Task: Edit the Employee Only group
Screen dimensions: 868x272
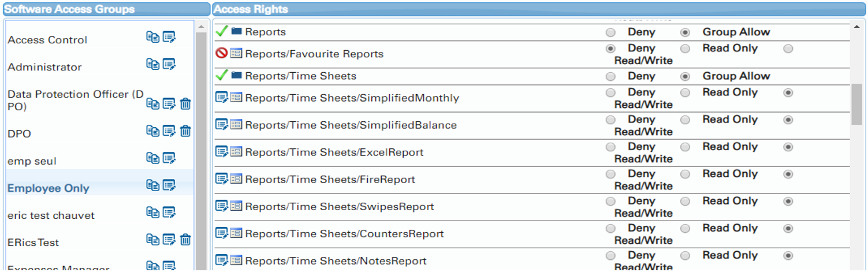Action: tap(169, 185)
